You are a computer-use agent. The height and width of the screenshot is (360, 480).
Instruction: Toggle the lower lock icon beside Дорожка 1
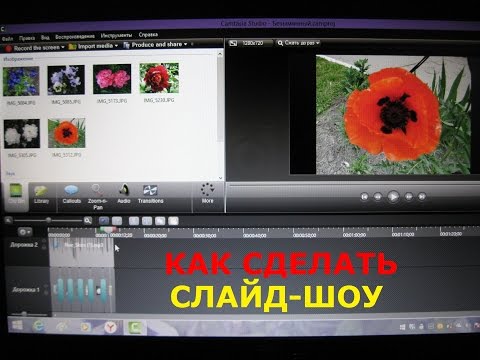[x=46, y=293]
